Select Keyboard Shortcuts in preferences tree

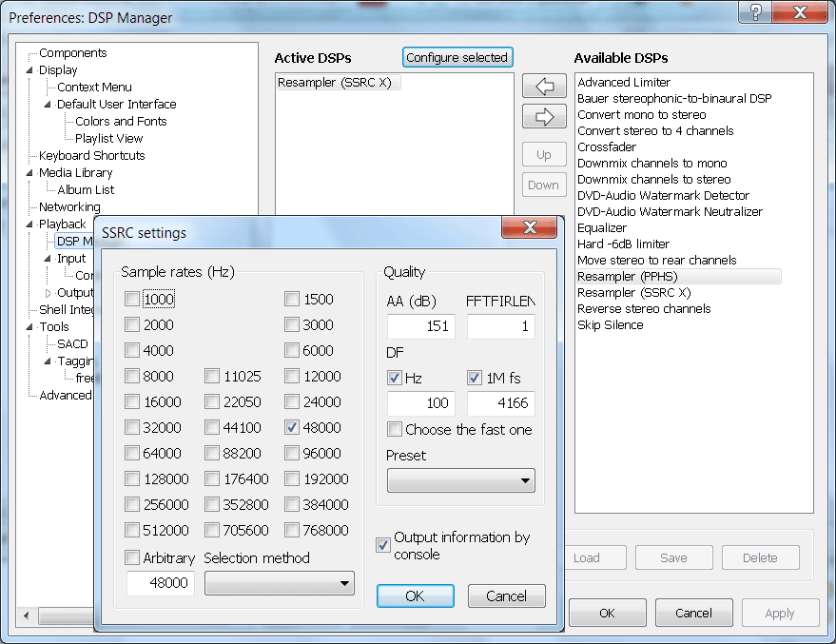(91, 155)
